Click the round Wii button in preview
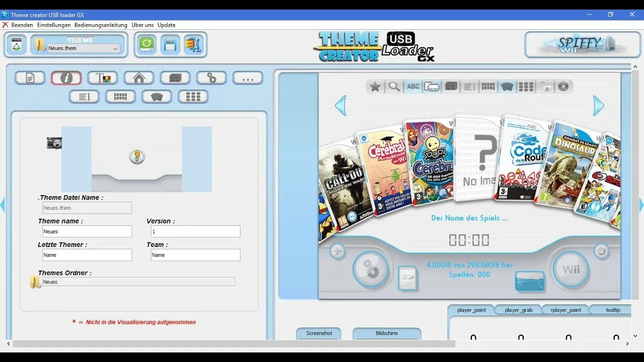Viewport: 644px width, 362px height. [x=571, y=269]
